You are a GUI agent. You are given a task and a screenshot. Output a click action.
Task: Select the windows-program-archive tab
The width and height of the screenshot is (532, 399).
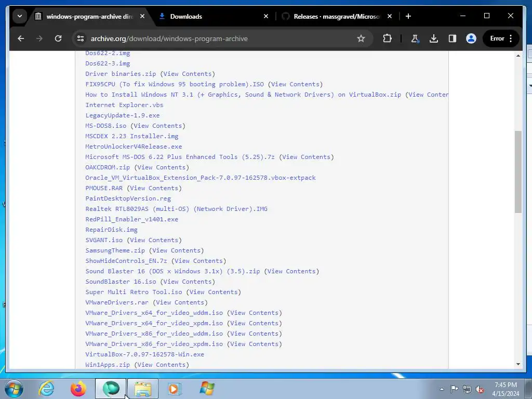(x=89, y=16)
